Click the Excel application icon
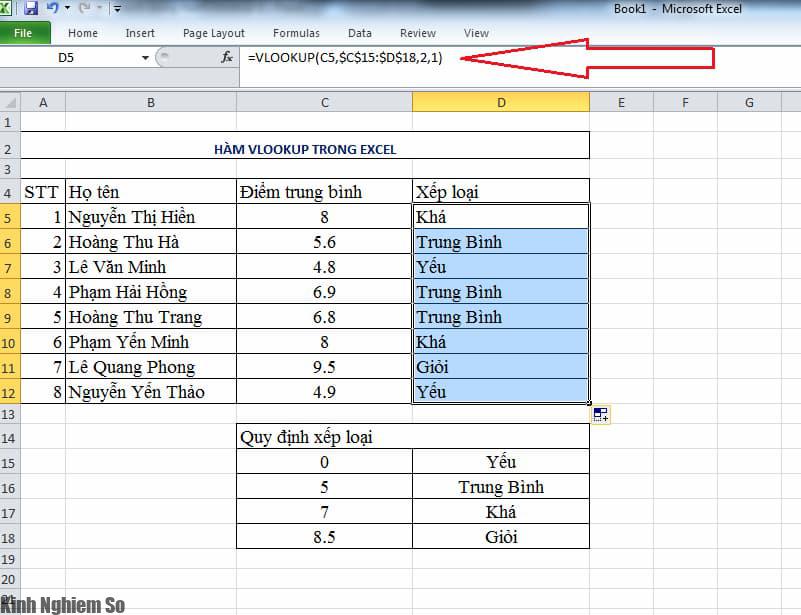 pyautogui.click(x=5, y=8)
